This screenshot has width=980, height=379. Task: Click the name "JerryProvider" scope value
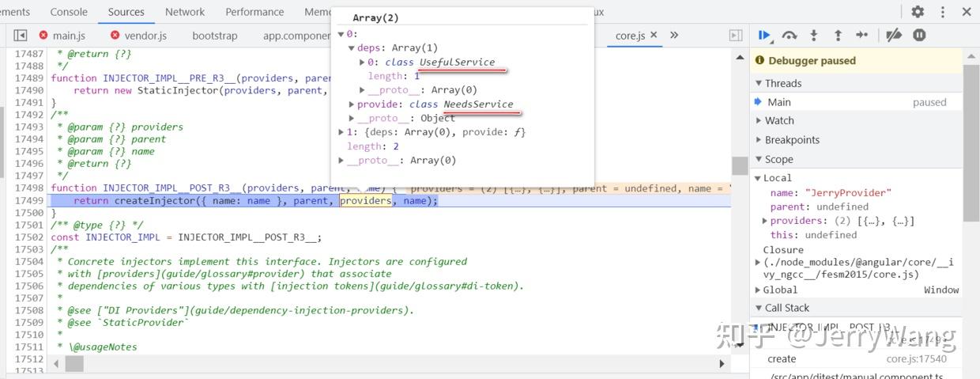[x=848, y=192]
